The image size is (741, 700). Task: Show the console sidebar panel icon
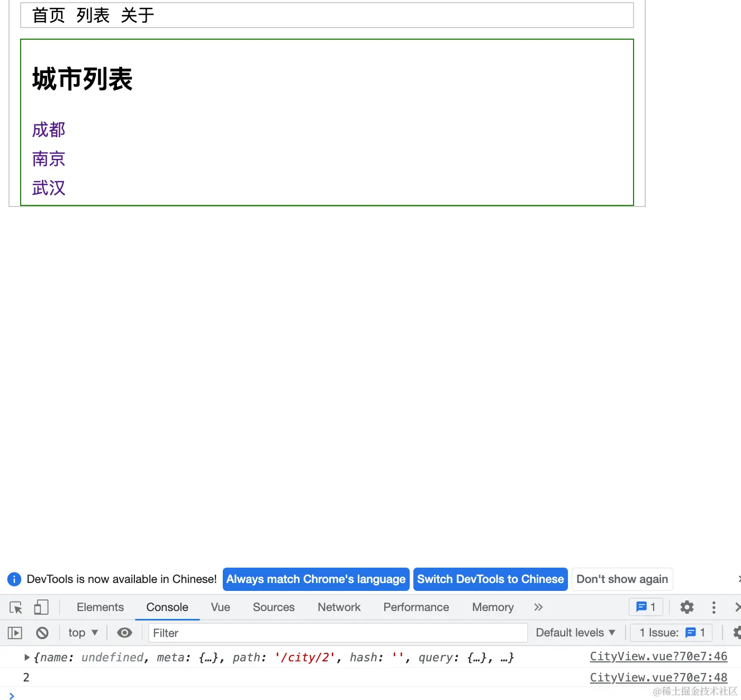click(15, 633)
